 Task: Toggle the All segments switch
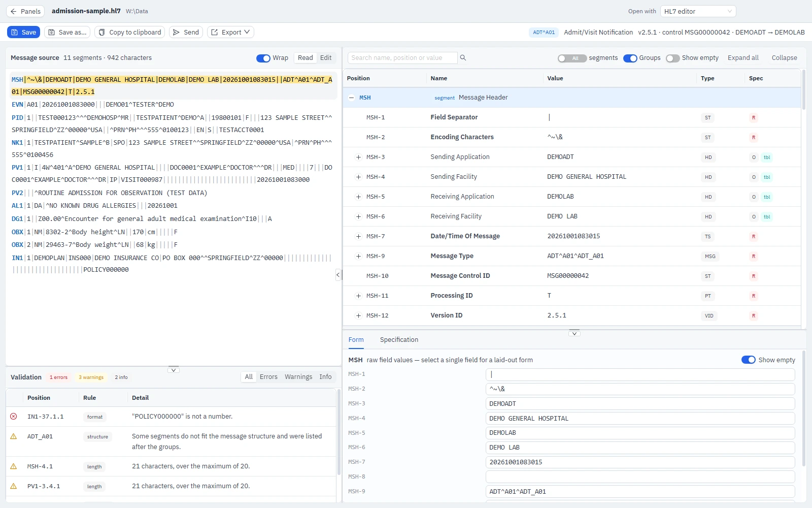572,58
